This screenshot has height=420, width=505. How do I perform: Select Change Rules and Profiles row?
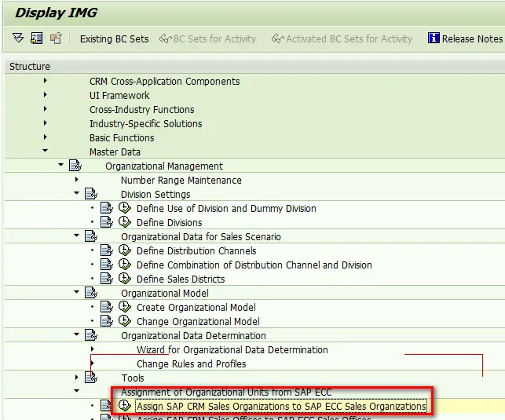pos(192,363)
